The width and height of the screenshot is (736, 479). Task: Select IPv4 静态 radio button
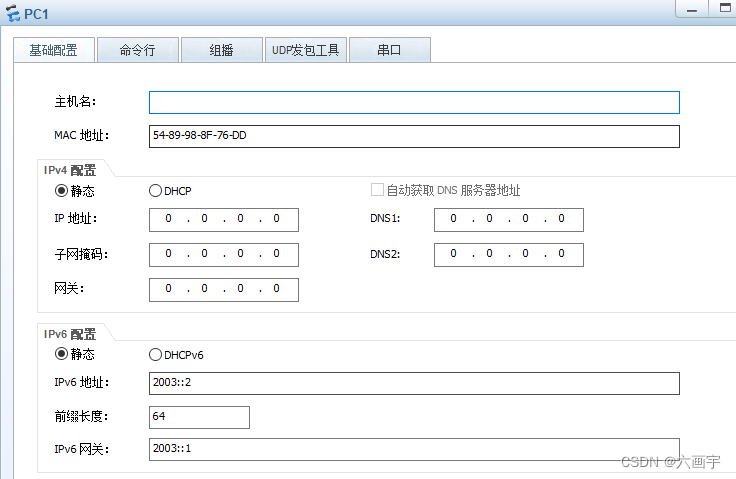click(x=61, y=191)
